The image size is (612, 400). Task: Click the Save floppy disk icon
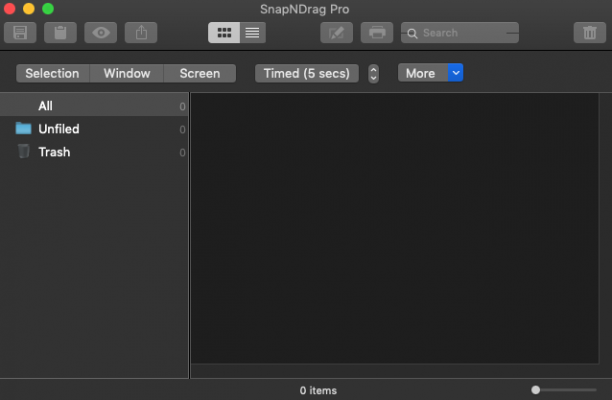pos(20,33)
